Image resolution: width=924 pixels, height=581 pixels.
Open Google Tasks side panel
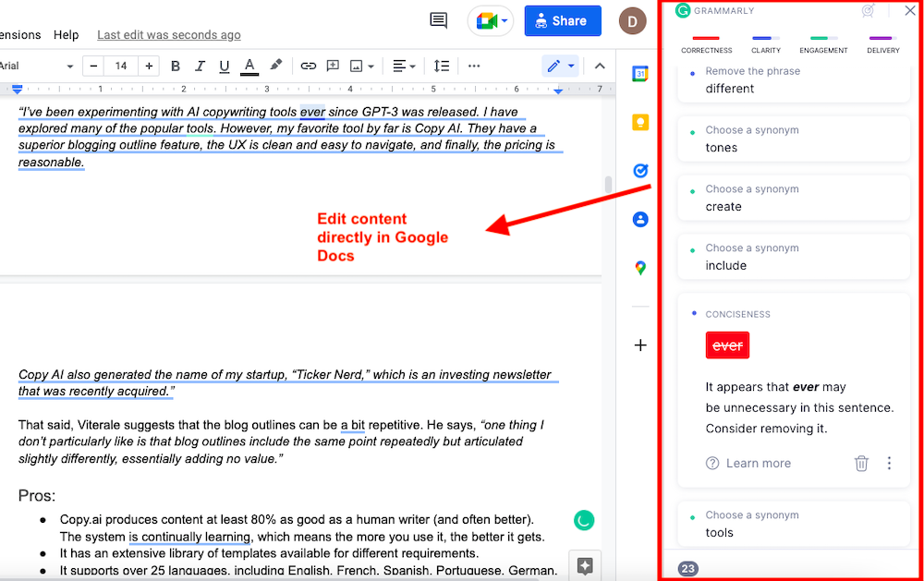coord(640,170)
